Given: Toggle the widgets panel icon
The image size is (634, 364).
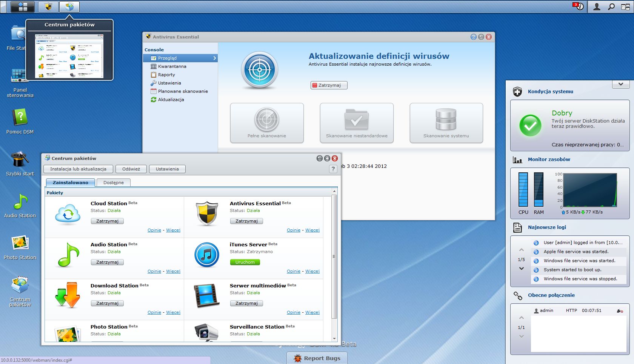Looking at the screenshot, I should tap(625, 6).
